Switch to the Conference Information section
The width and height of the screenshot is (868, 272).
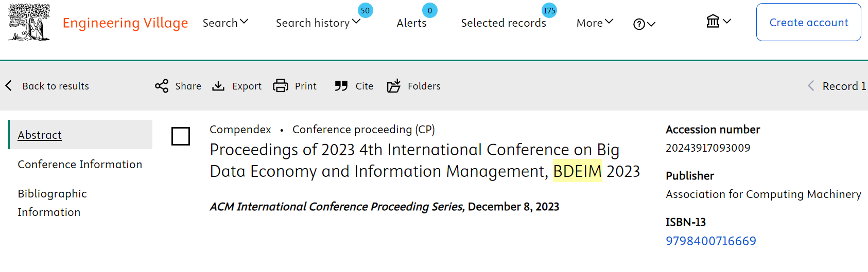click(80, 165)
